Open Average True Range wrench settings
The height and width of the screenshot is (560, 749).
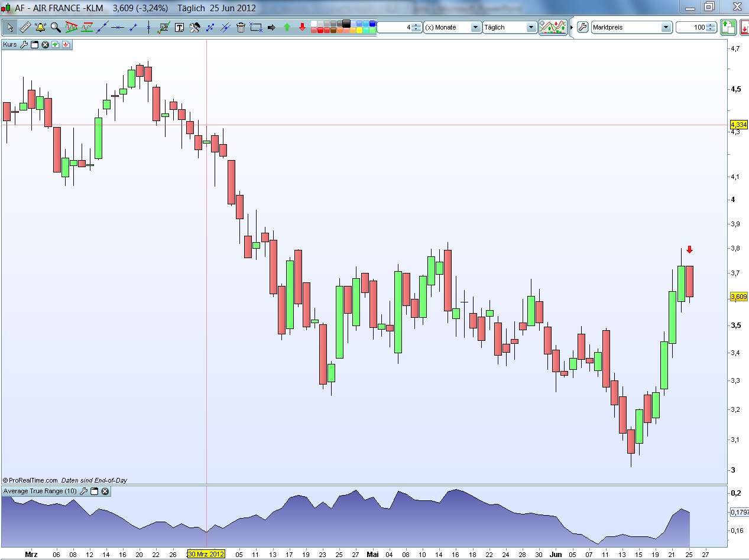pyautogui.click(x=83, y=491)
